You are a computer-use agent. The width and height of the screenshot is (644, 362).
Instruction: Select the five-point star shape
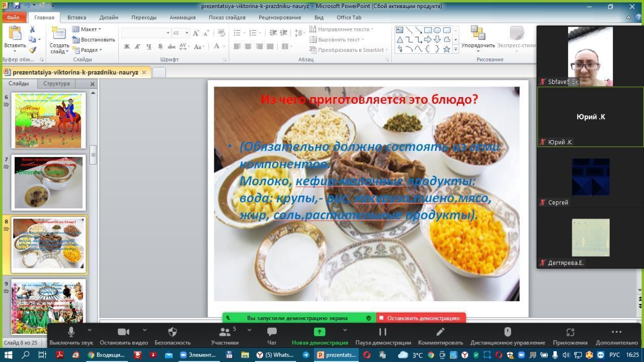point(446,49)
